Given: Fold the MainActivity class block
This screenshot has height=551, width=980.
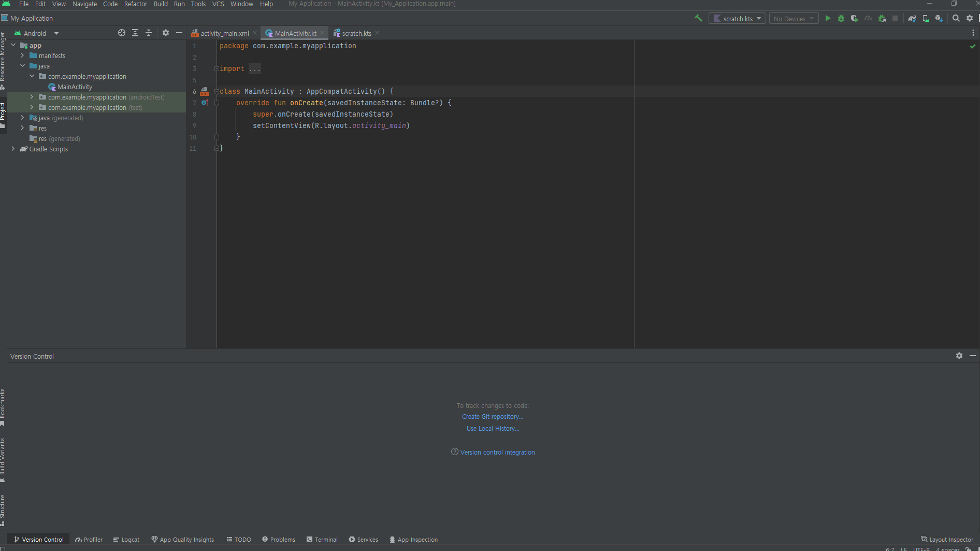Looking at the screenshot, I should (217, 91).
